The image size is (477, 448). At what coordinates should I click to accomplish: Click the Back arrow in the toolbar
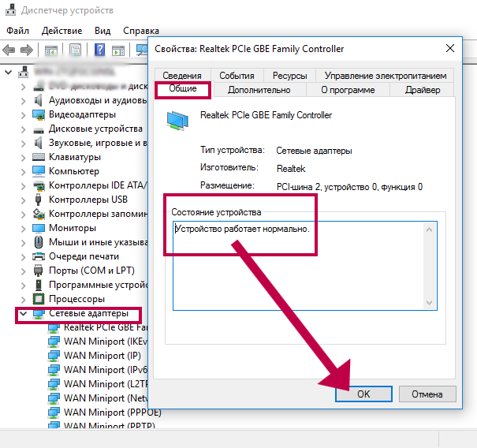click(x=10, y=50)
